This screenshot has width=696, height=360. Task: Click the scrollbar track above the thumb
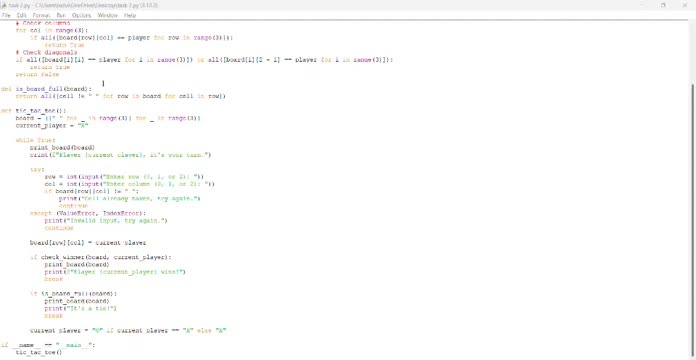pyautogui.click(x=692, y=51)
